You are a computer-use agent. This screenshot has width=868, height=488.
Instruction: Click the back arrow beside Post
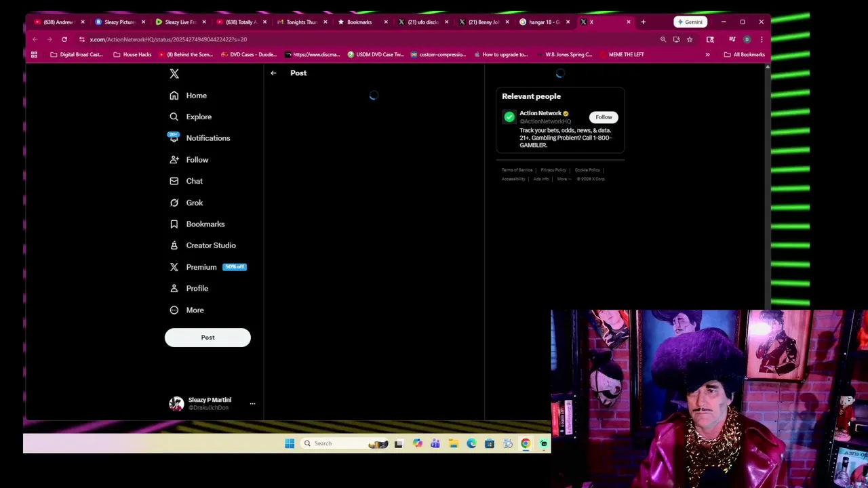coord(273,73)
